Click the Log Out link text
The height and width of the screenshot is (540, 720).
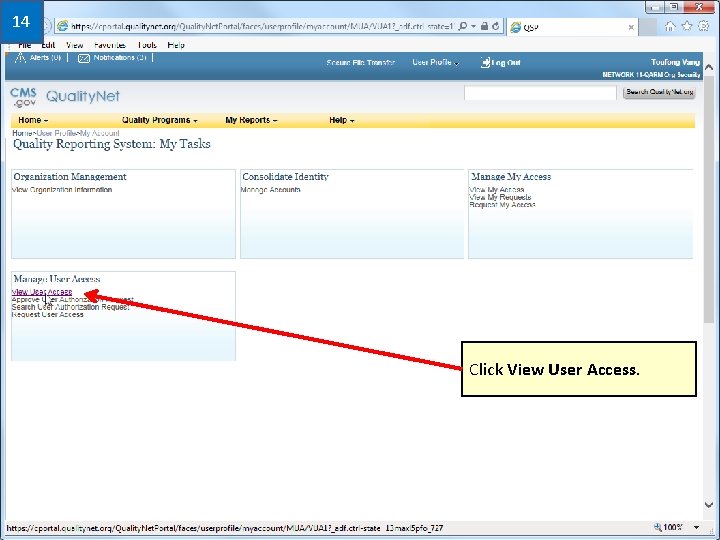coord(506,62)
